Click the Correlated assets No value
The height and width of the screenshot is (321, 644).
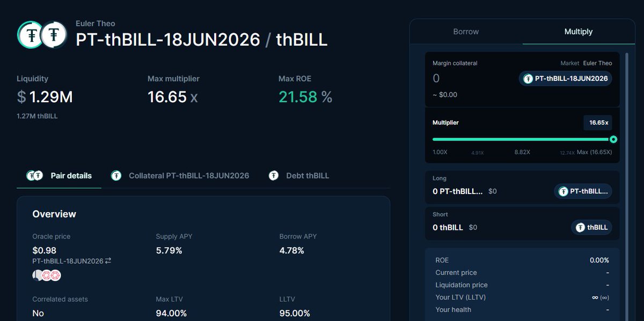(x=38, y=313)
